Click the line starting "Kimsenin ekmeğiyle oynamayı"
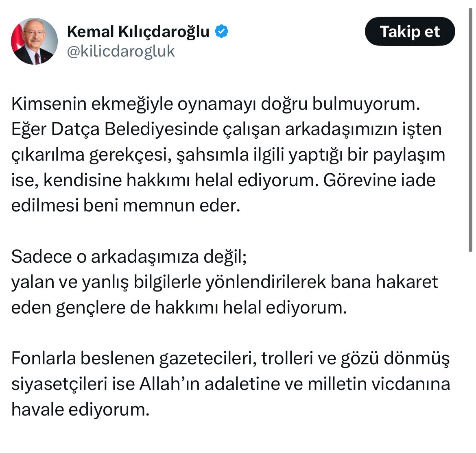The height and width of the screenshot is (453, 476). (215, 104)
